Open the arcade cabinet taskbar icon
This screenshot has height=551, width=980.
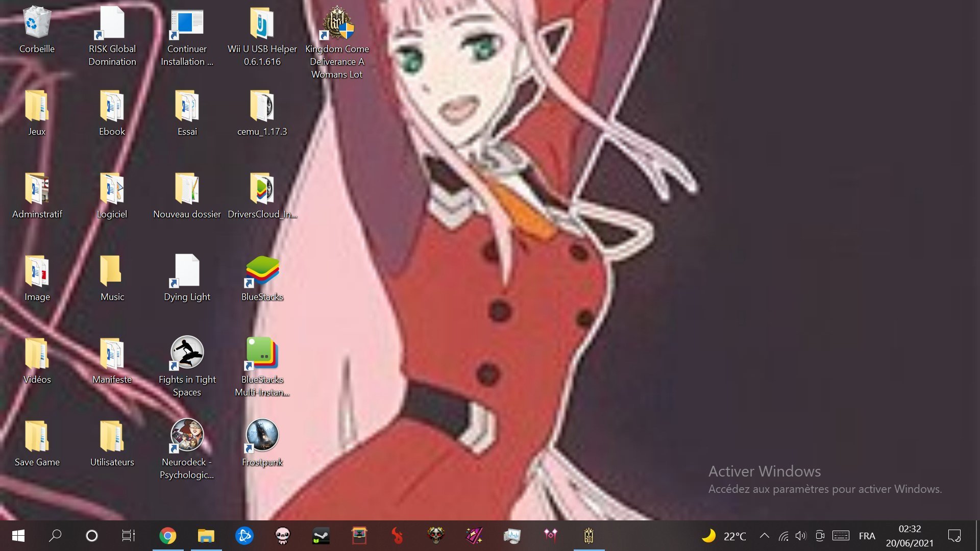pyautogui.click(x=359, y=536)
